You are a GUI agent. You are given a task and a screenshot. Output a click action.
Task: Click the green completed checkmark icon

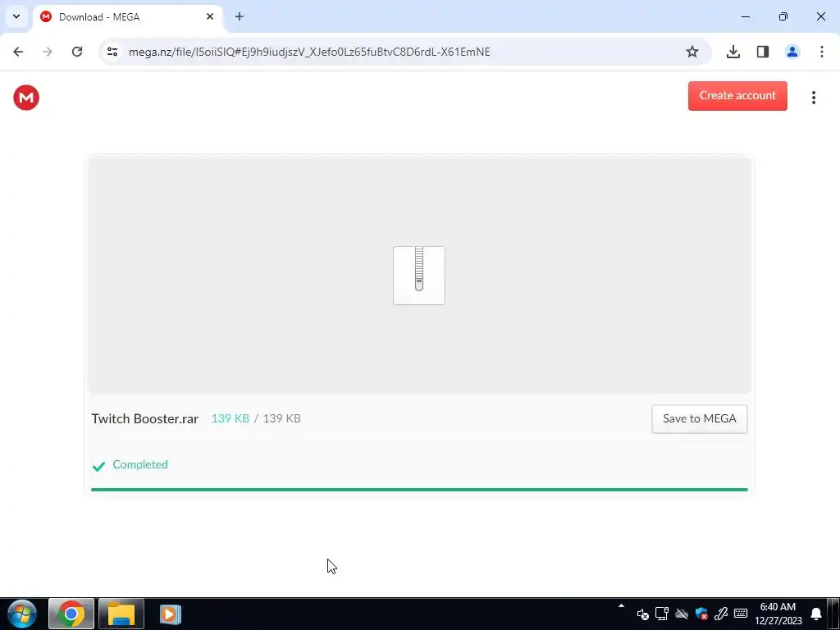[98, 466]
